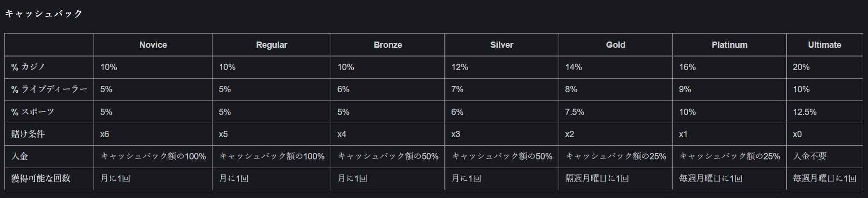This screenshot has width=868, height=198.
Task: Select the x6 wagering cell under Novice
Action: (x=105, y=134)
